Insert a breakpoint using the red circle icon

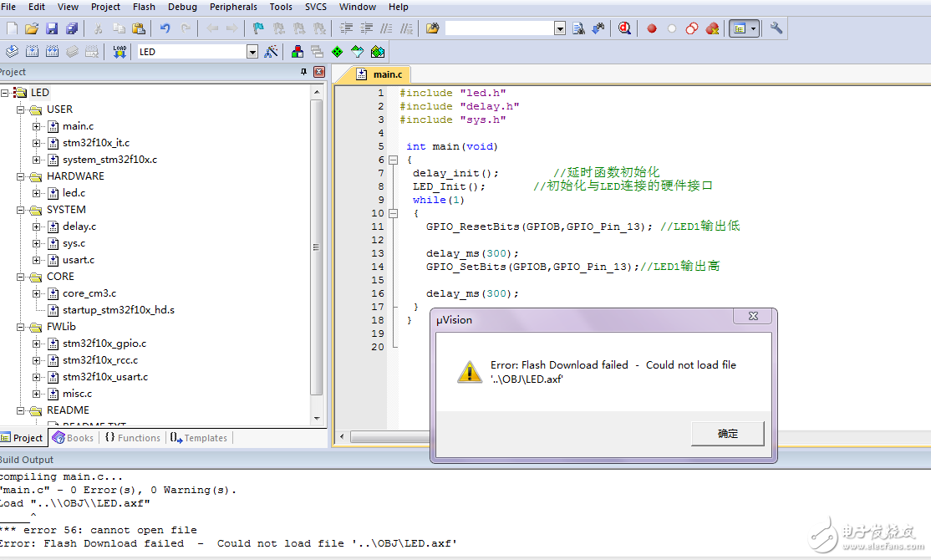(x=652, y=28)
